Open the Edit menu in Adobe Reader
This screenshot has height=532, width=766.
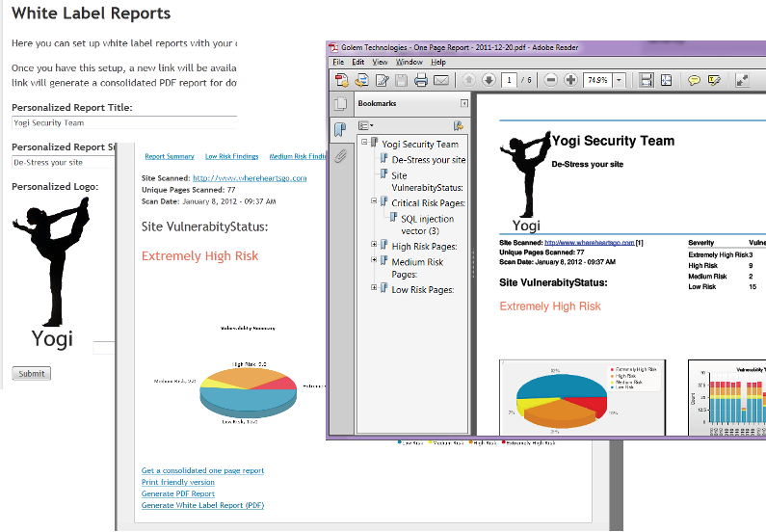click(358, 62)
